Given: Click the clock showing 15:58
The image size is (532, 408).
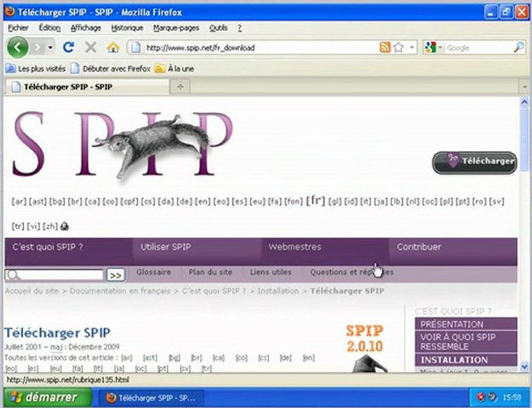Looking at the screenshot, I should point(512,397).
